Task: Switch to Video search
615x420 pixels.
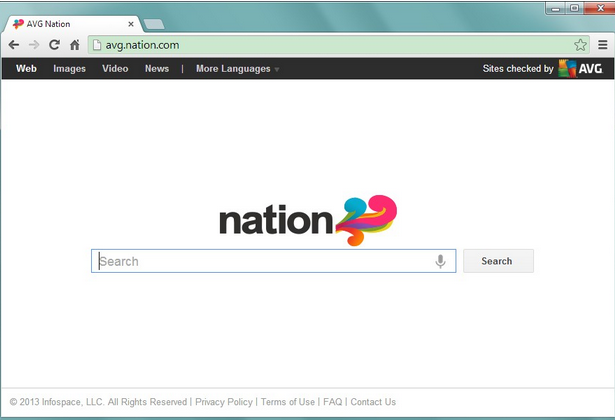Action: (x=115, y=69)
